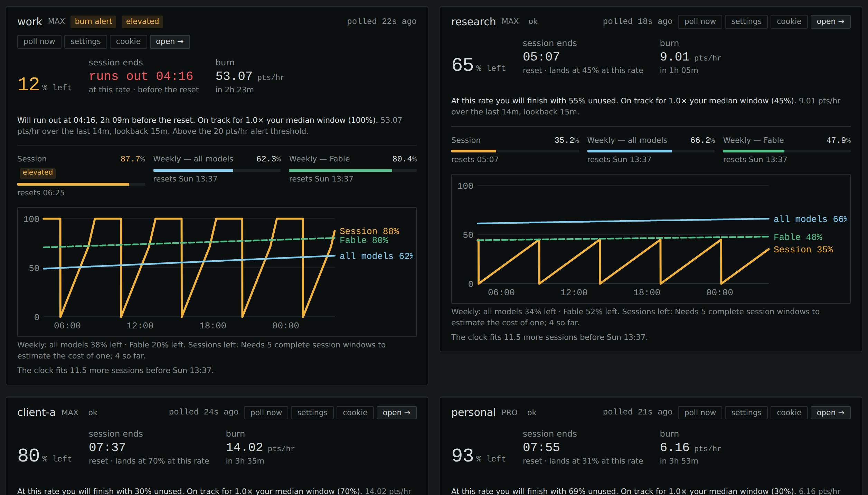
Task: Click research Session progress bar at 35.2%
Action: pos(515,151)
